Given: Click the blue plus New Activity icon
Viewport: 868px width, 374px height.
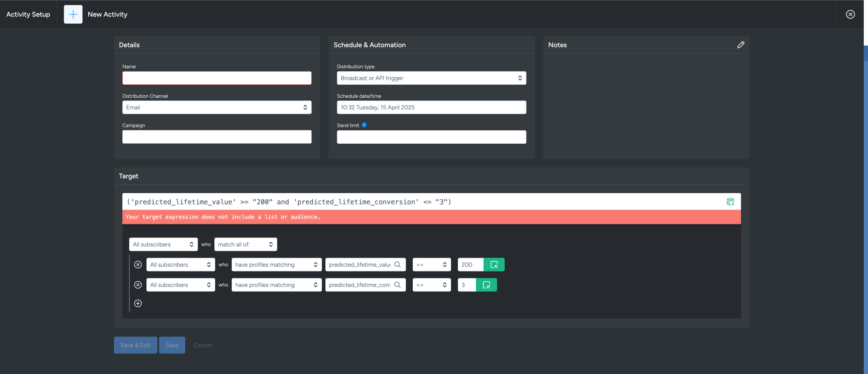Looking at the screenshot, I should [73, 14].
